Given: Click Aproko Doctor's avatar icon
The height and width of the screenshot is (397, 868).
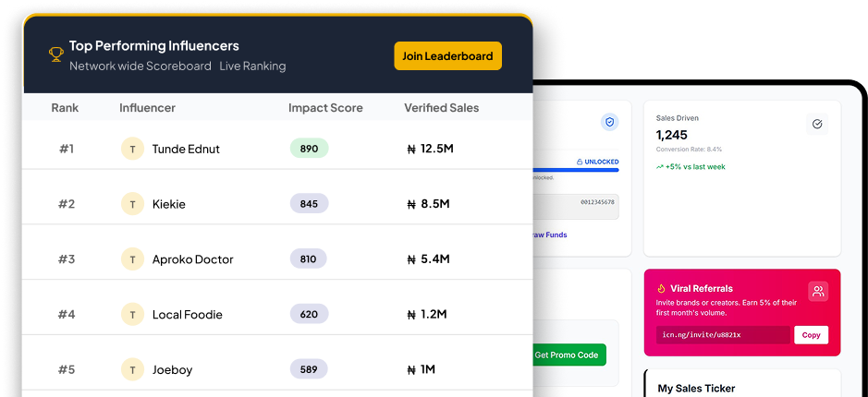Looking at the screenshot, I should point(132,259).
